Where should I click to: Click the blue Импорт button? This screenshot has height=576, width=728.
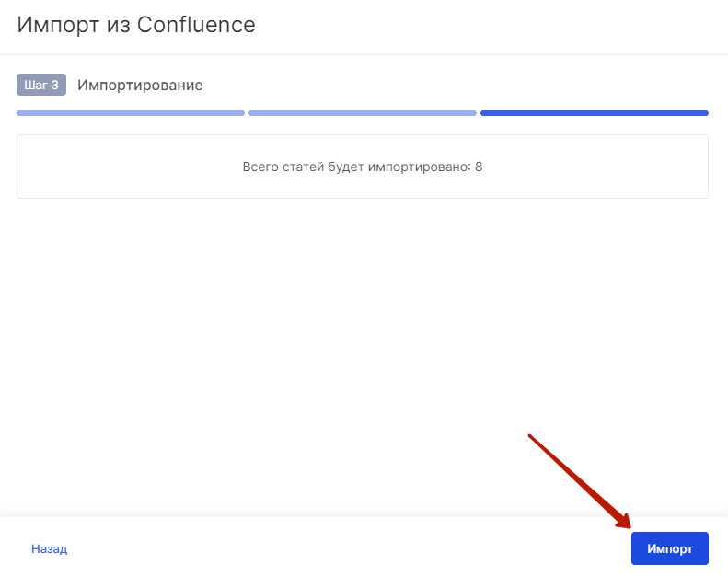click(x=669, y=548)
